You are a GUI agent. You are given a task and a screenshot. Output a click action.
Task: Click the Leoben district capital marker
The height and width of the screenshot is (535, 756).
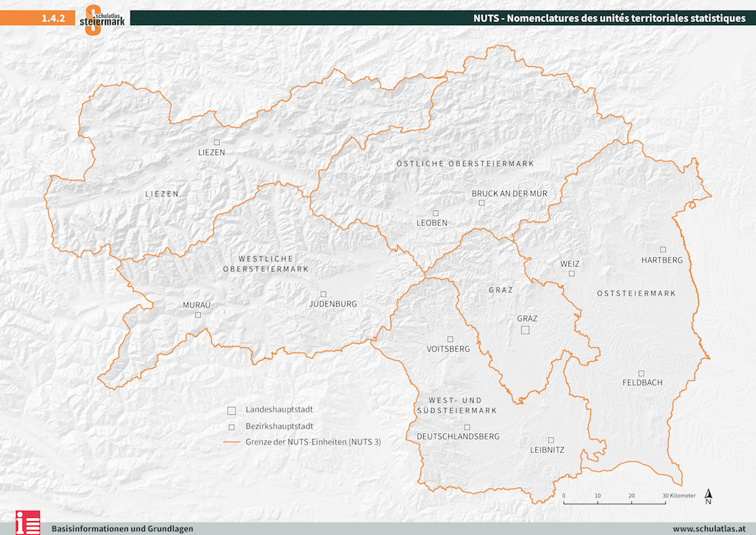click(436, 212)
